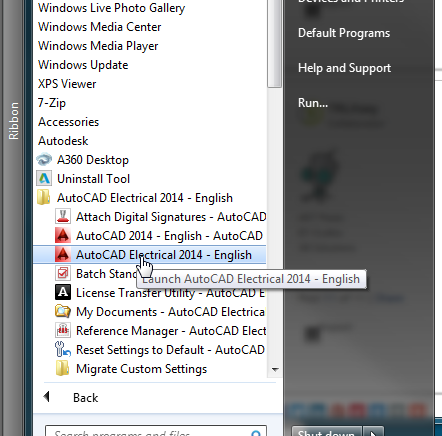Collapse the Autodesk folder

pyautogui.click(x=63, y=141)
